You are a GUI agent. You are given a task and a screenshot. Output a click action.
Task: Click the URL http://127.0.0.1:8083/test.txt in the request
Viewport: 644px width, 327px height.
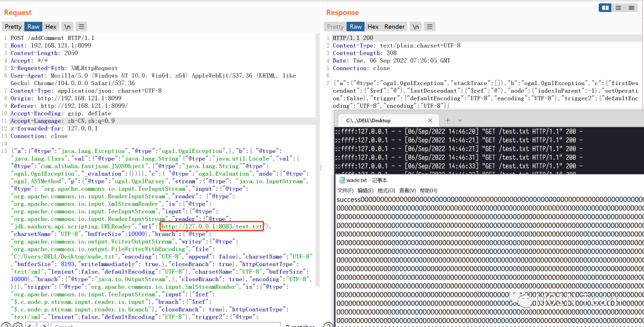click(x=212, y=226)
